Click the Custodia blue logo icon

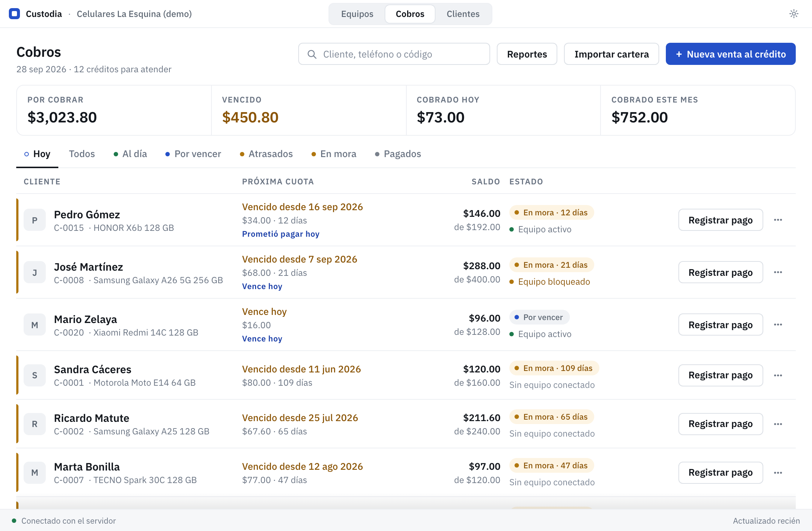[14, 14]
